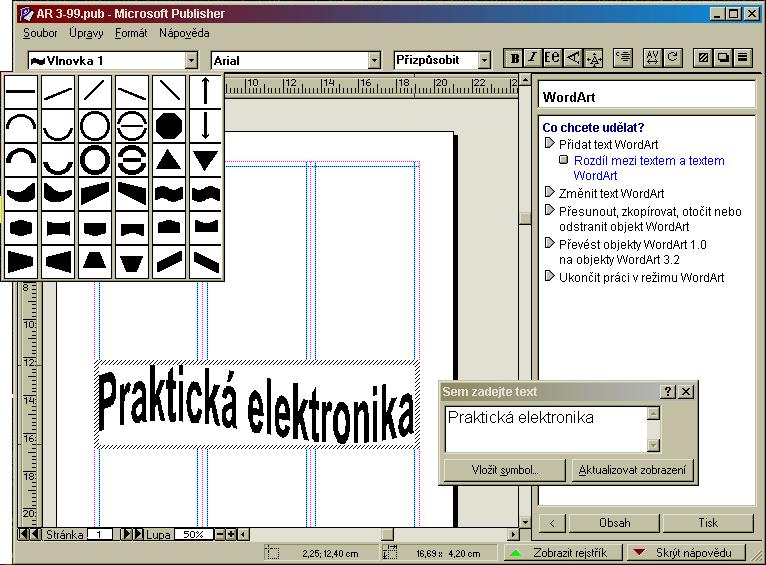The image size is (766, 565).
Task: Expand help topic Změnit text WordArt
Action: click(x=611, y=193)
